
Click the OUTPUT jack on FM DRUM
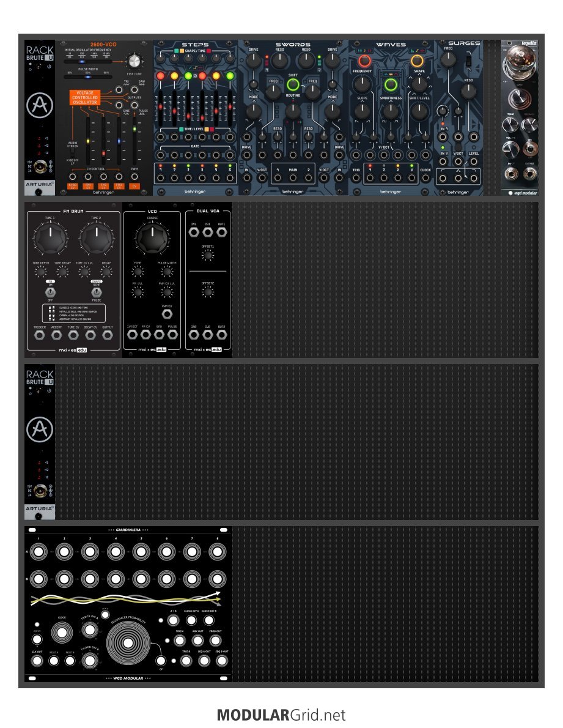107,335
